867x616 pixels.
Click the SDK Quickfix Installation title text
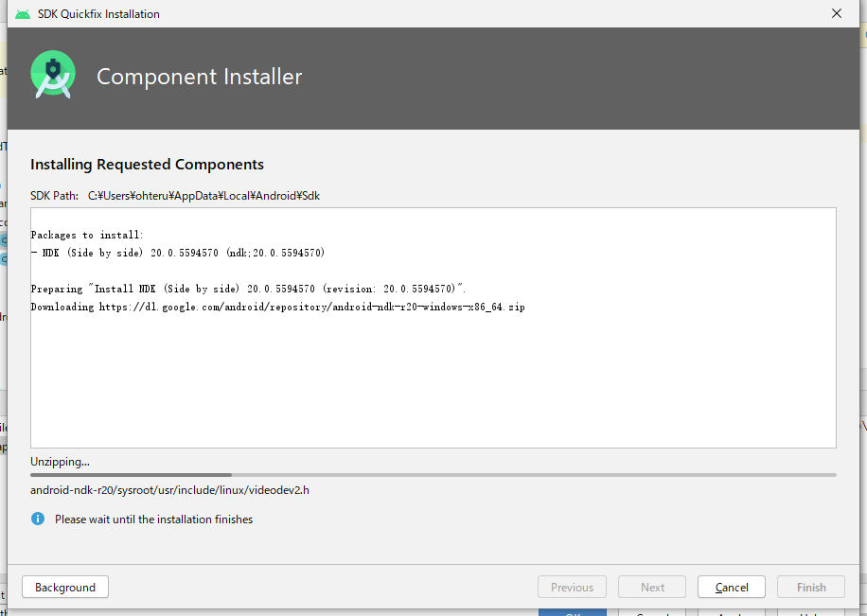point(98,13)
